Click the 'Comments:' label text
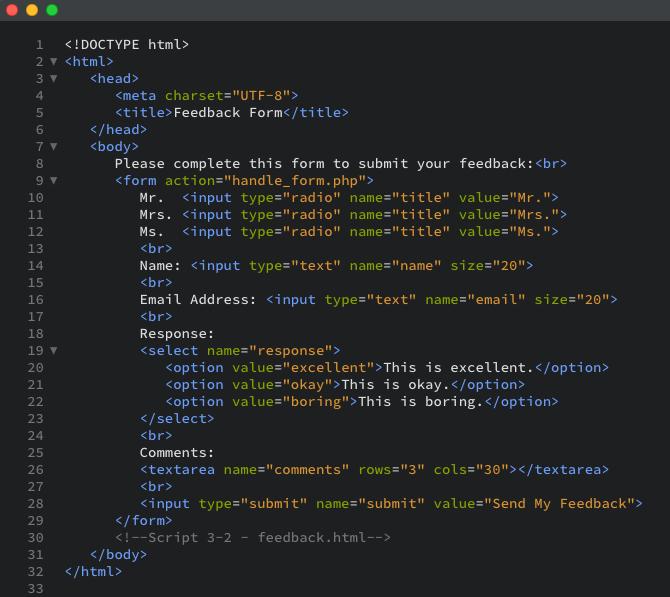The height and width of the screenshot is (597, 670). 177,453
